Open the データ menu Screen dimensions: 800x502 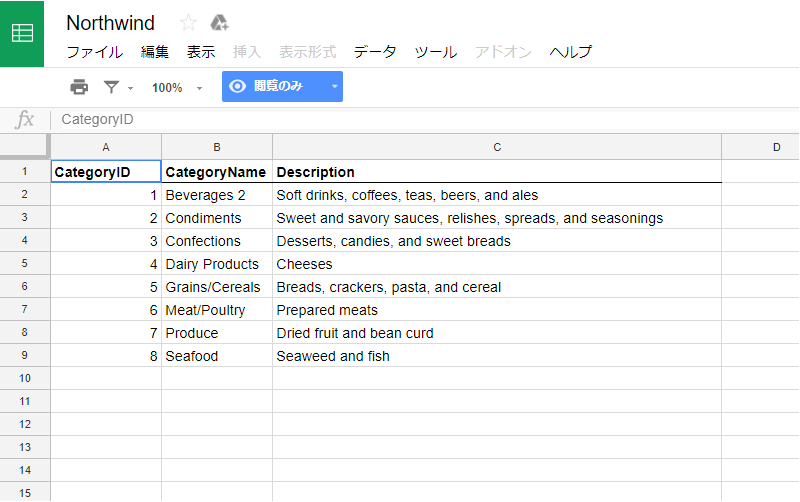click(375, 52)
